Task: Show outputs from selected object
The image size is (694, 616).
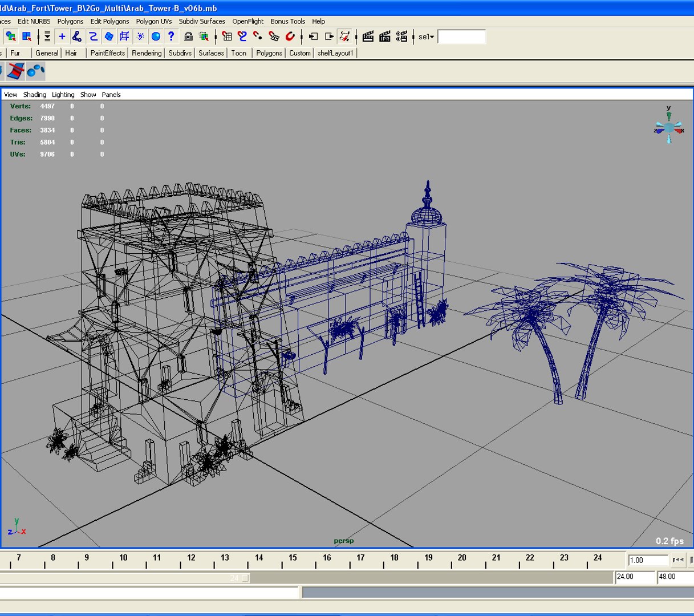Action: 329,37
